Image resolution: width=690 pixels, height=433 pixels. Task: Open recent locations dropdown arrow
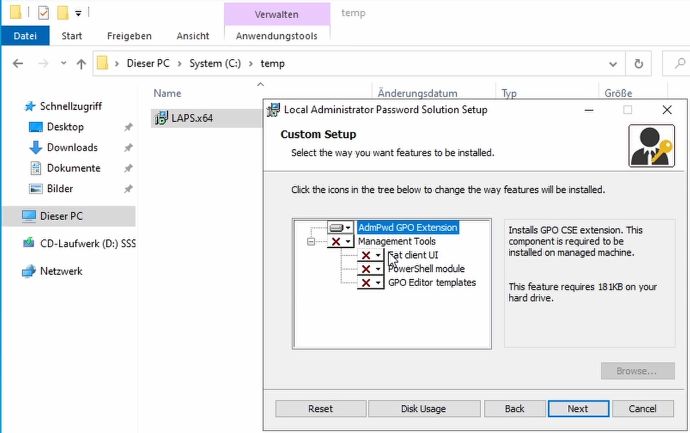point(63,63)
